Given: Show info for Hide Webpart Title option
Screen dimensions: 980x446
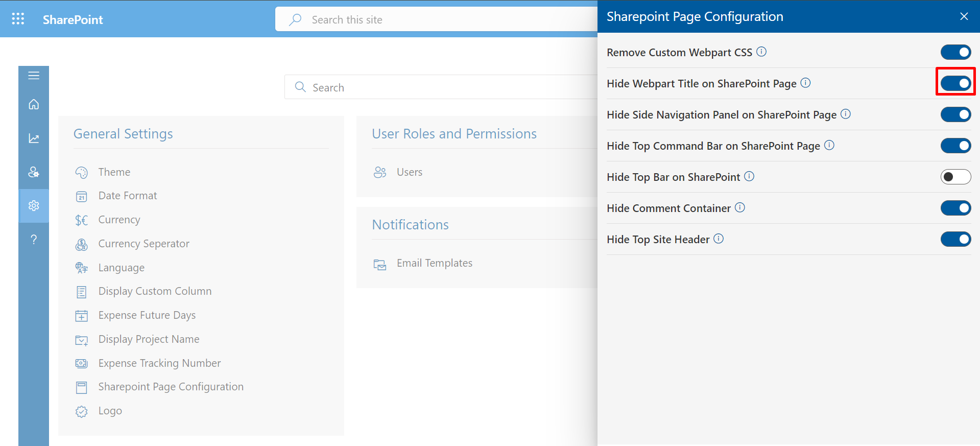Looking at the screenshot, I should click(x=805, y=83).
